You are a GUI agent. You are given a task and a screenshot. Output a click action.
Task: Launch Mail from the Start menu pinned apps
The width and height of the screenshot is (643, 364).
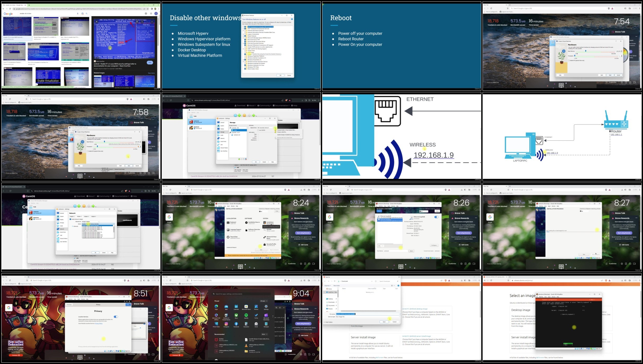[226, 307]
